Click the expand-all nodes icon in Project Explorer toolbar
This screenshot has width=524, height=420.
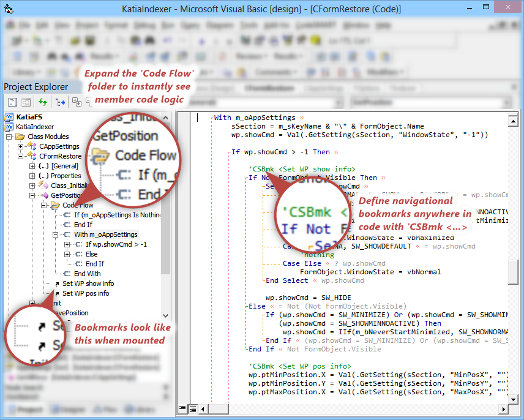coord(77,102)
